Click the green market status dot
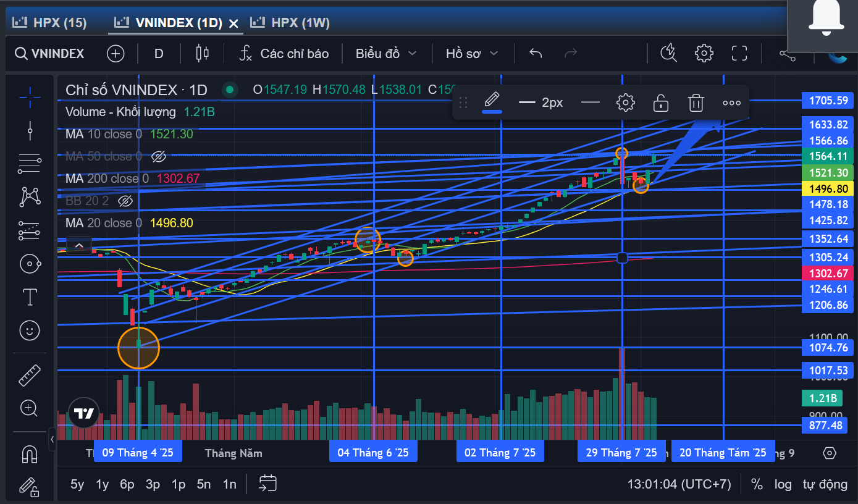Screen dimensions: 858x504 tap(230, 90)
